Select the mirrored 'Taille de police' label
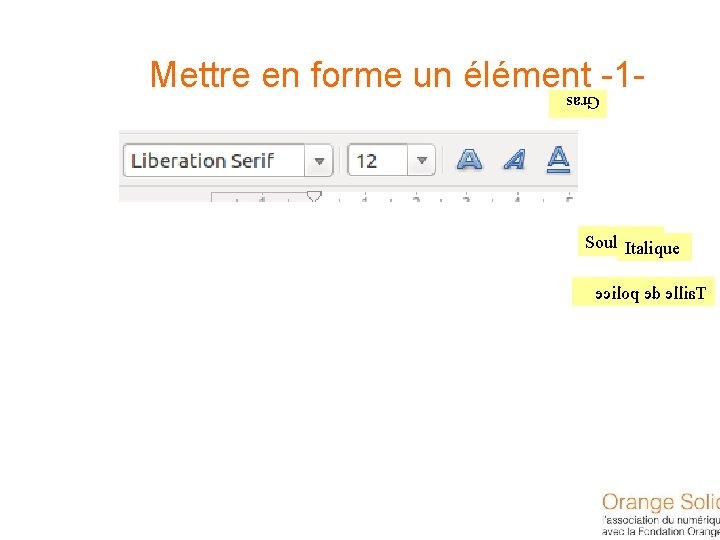720x540 pixels. 643,292
